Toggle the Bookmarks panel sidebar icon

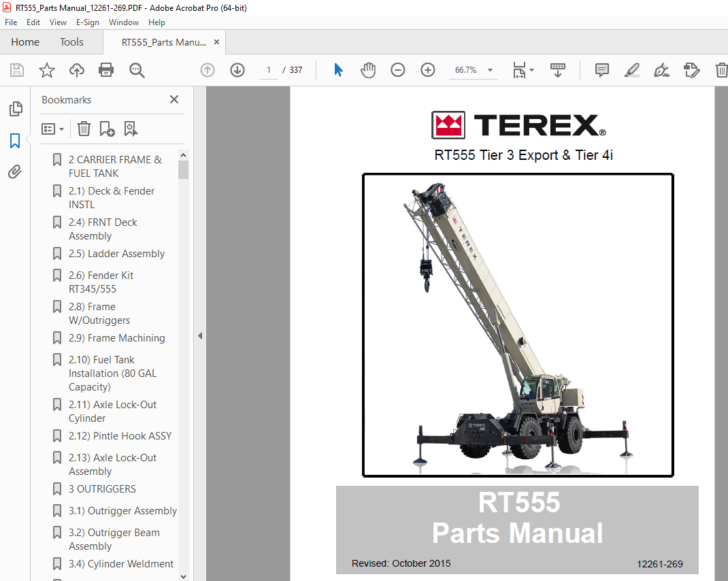coord(15,141)
